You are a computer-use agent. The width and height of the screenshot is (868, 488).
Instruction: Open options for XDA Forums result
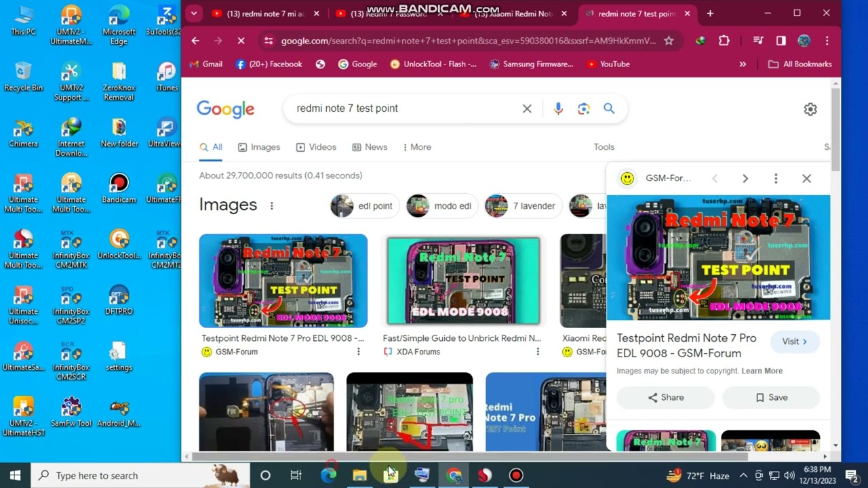click(x=538, y=352)
